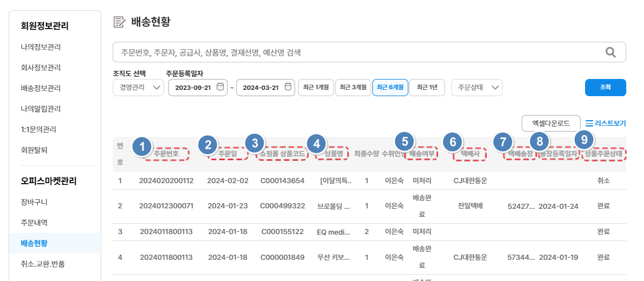
Task: Click order number 2024020200112 in table
Action: [166, 181]
